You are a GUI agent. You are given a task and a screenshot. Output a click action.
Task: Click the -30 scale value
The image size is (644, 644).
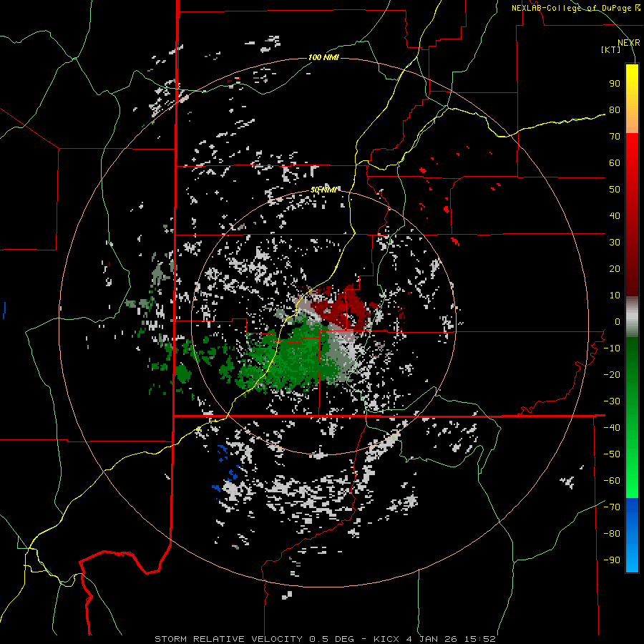coord(612,401)
